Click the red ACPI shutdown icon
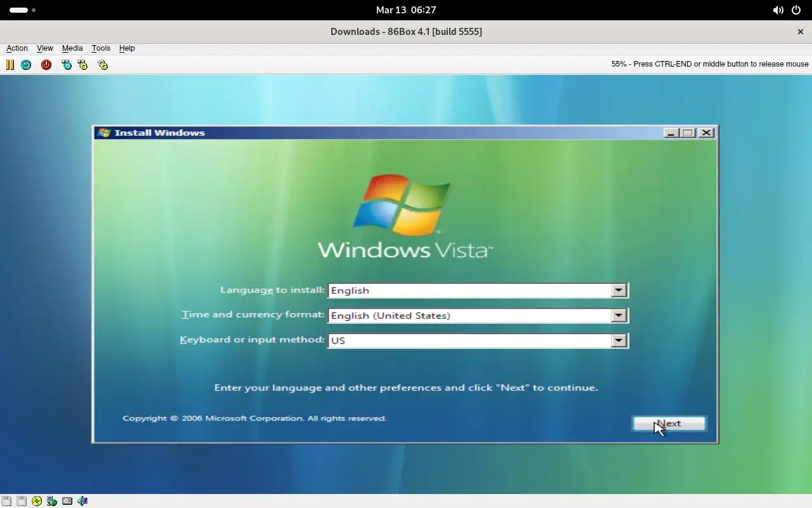The width and height of the screenshot is (812, 508). tap(46, 65)
